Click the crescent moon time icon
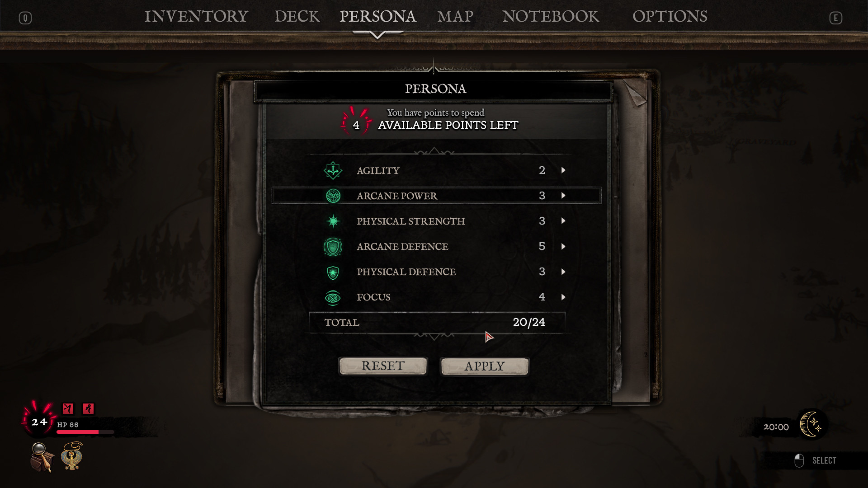This screenshot has width=868, height=488. (x=812, y=424)
